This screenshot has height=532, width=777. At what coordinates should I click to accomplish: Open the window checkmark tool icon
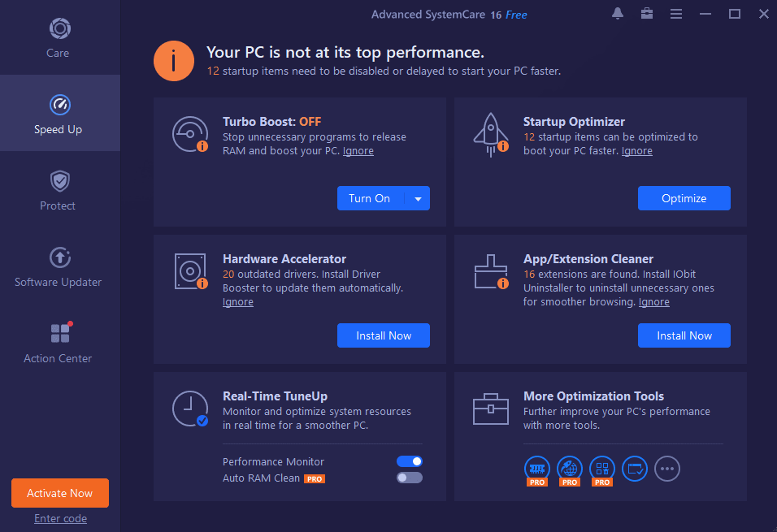tap(635, 469)
